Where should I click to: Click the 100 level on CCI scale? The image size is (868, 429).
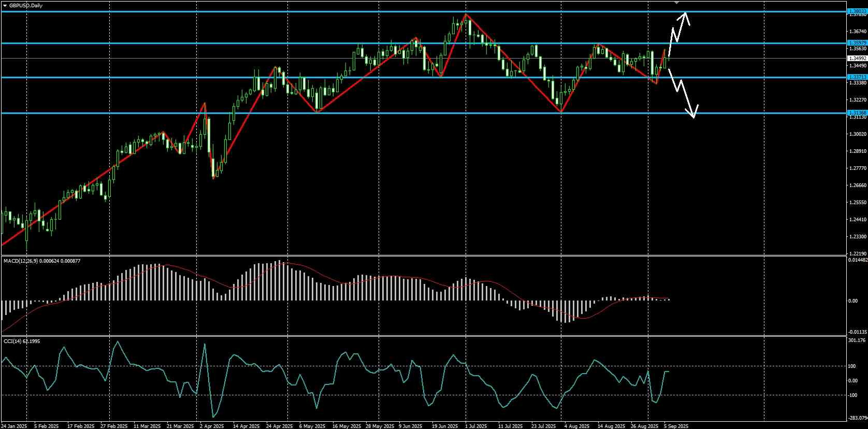[x=852, y=366]
